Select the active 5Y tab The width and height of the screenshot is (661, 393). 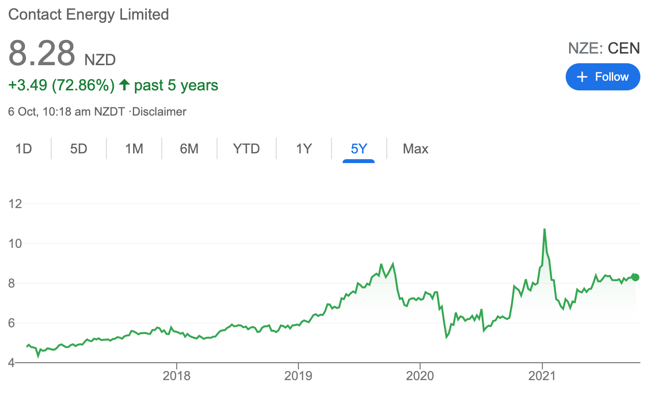[359, 149]
